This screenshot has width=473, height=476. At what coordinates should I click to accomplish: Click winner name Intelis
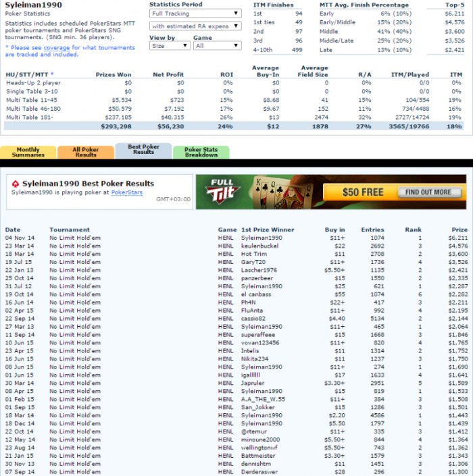(x=250, y=351)
